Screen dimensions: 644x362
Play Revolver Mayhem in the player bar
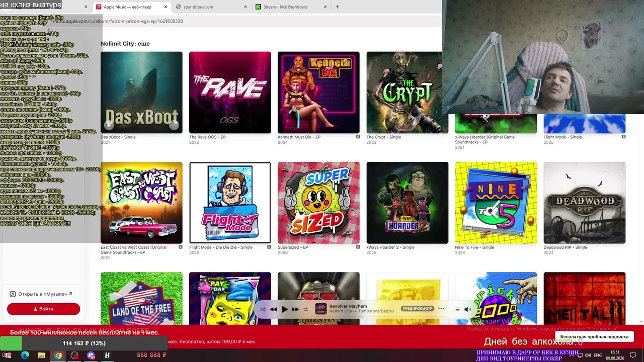coord(284,309)
